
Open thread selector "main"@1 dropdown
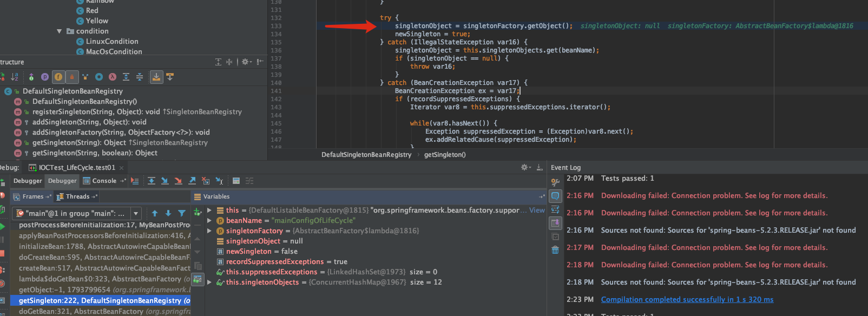(x=77, y=213)
